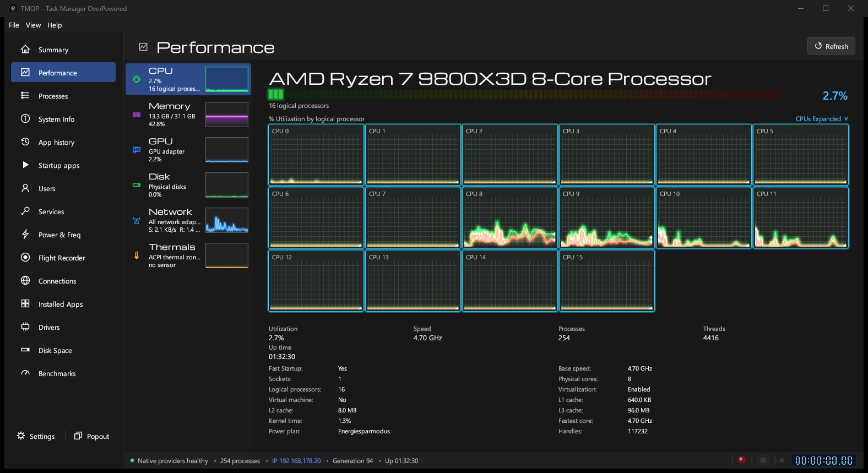Click the Popout icon in the sidebar
The height and width of the screenshot is (473, 868).
click(78, 436)
